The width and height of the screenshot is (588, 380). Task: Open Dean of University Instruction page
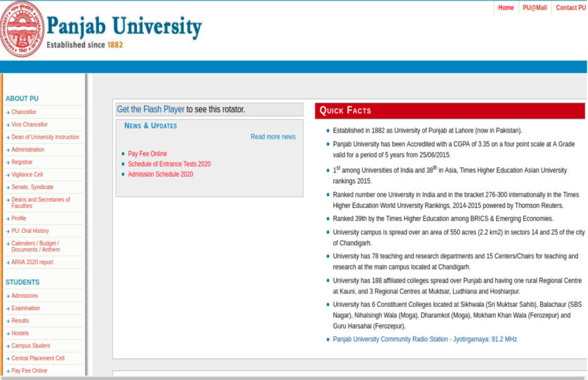pos(45,137)
